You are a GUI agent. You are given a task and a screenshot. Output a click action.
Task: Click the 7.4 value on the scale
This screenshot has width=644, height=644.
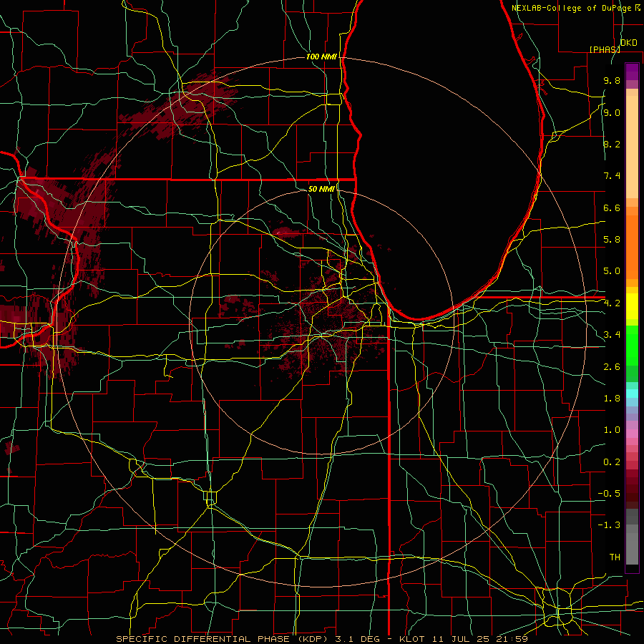click(612, 176)
